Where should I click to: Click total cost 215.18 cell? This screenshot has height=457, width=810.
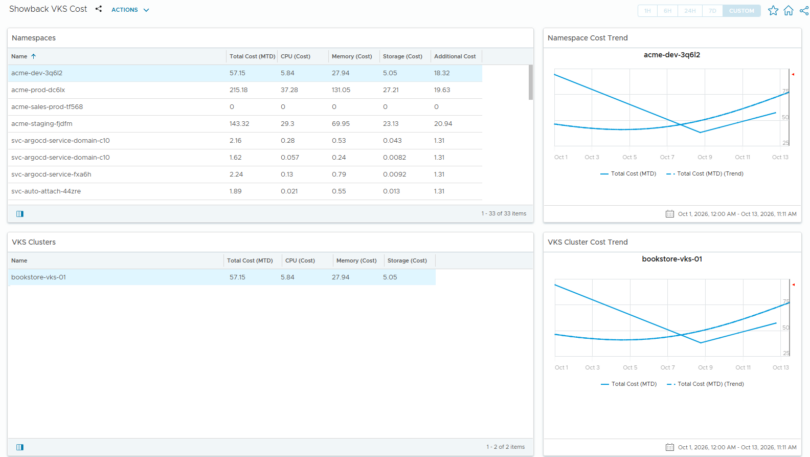pos(239,90)
